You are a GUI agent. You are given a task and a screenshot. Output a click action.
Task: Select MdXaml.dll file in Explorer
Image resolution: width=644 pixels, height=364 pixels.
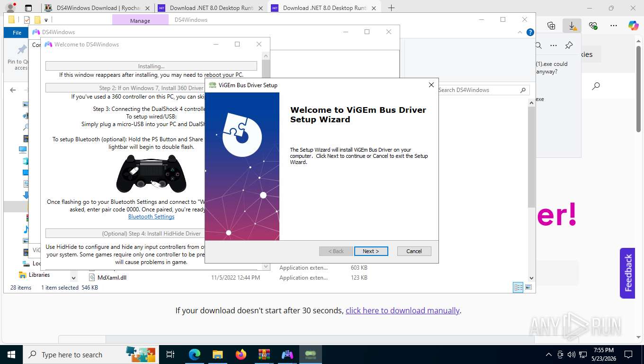[112, 278]
